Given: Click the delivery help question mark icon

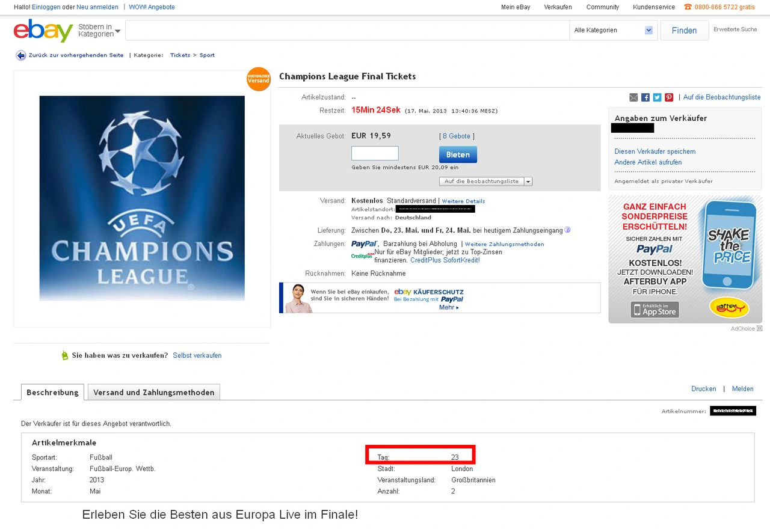Looking at the screenshot, I should point(567,230).
